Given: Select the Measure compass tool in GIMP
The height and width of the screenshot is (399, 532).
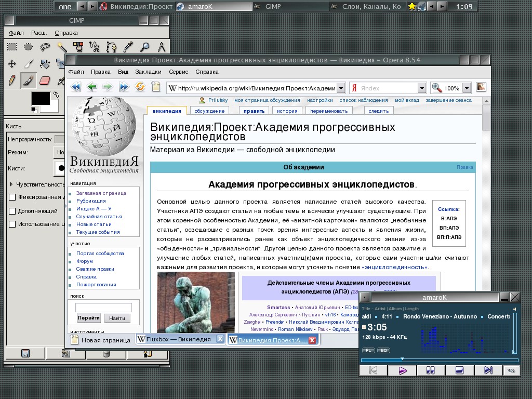Looking at the screenshot, I should click(161, 46).
